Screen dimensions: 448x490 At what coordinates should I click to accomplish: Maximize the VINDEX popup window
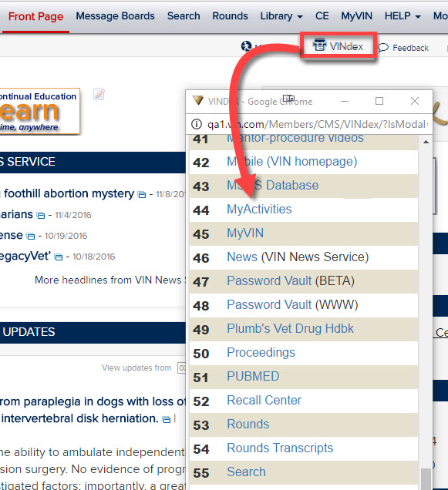pos(379,101)
